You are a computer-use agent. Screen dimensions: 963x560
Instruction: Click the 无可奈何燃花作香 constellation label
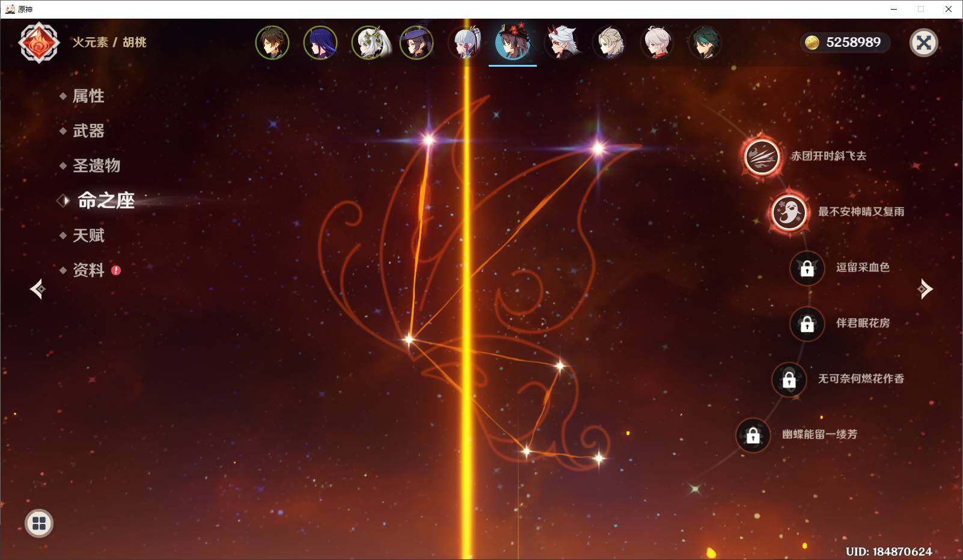tap(861, 379)
